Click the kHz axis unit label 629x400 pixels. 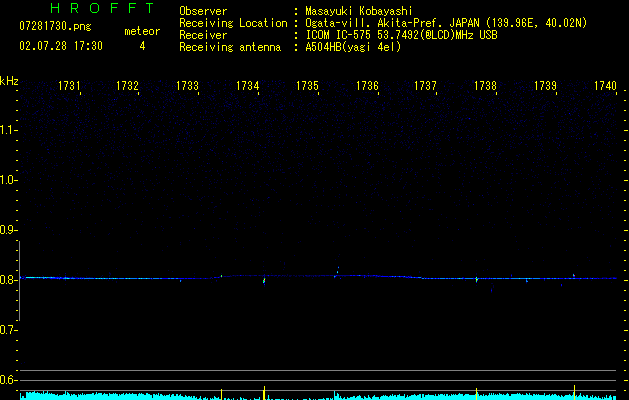(9, 81)
